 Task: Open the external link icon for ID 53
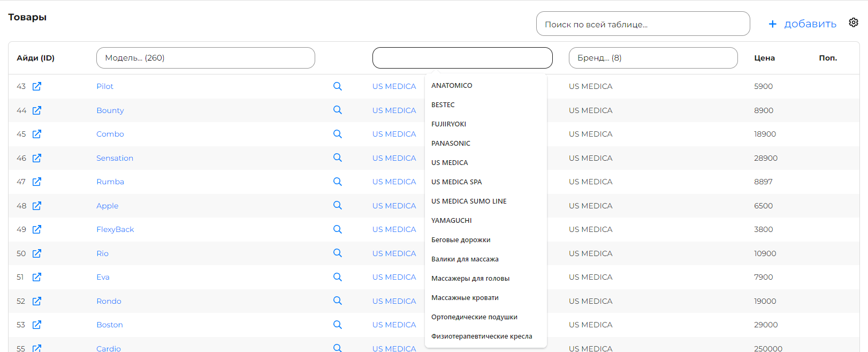(x=37, y=325)
